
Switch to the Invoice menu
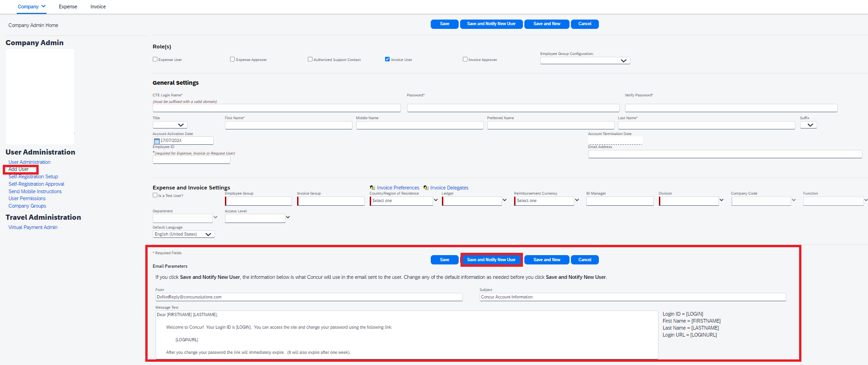98,7
